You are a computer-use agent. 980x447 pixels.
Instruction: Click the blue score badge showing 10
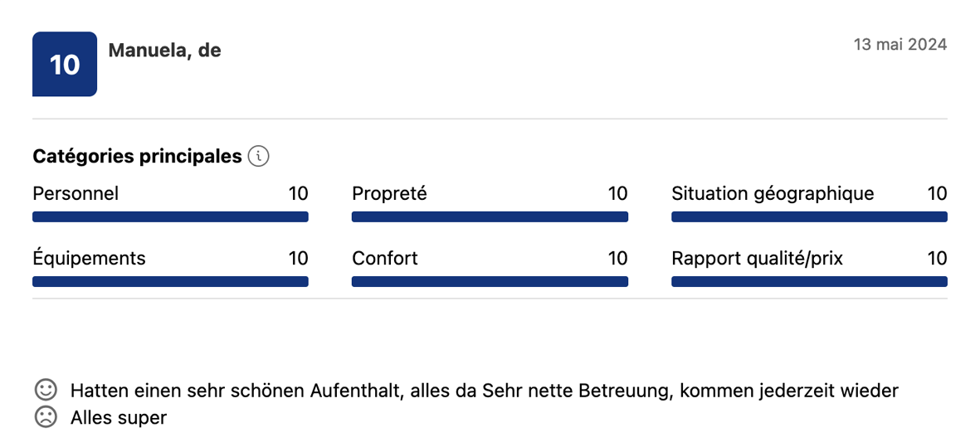tap(65, 64)
